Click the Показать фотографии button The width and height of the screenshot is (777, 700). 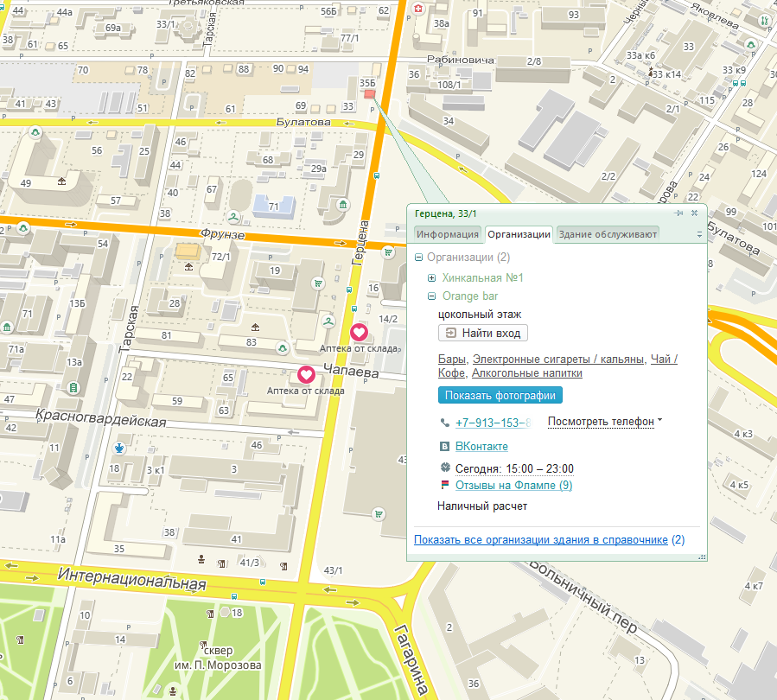[x=500, y=395]
